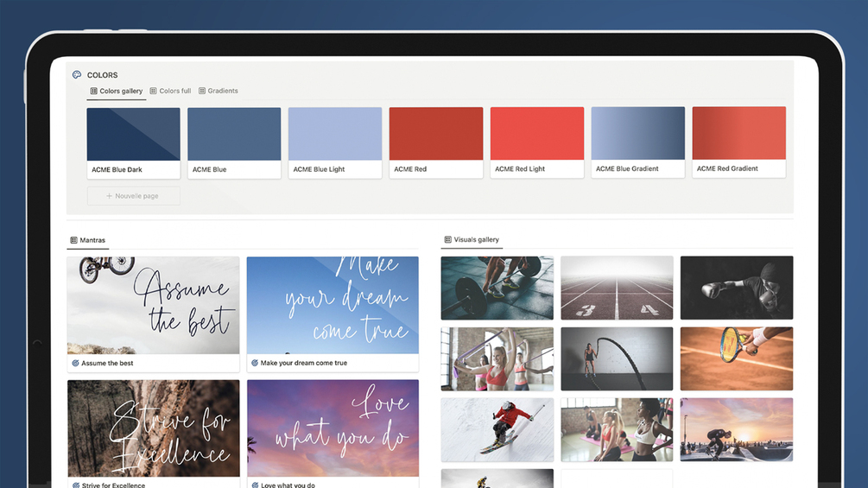Click the palette icon beside COLORS heading
The image size is (868, 488).
point(77,74)
